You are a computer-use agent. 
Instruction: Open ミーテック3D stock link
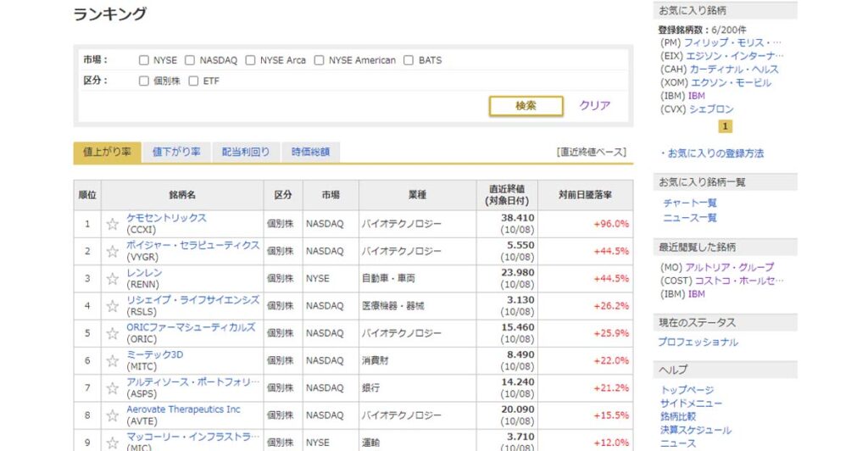pos(155,354)
